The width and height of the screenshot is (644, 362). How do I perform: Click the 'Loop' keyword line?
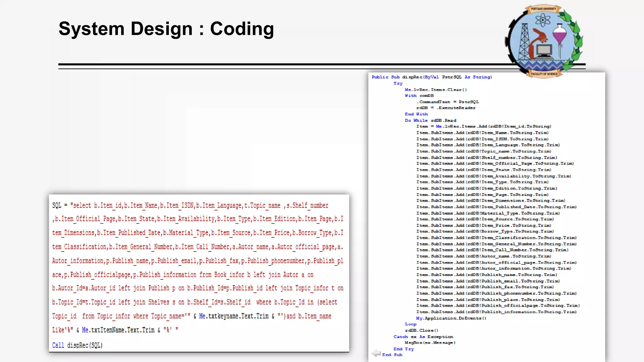410,324
